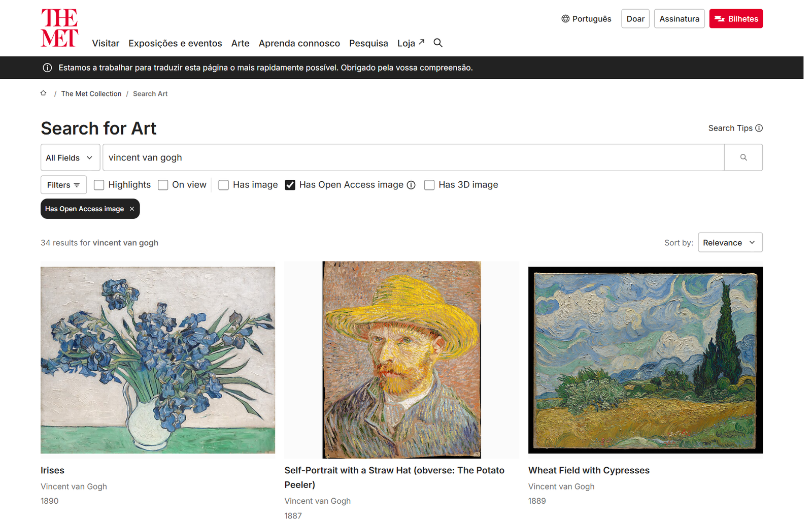Viewport: 812px width, 519px height.
Task: Enable Has 3D image filter
Action: (x=429, y=185)
